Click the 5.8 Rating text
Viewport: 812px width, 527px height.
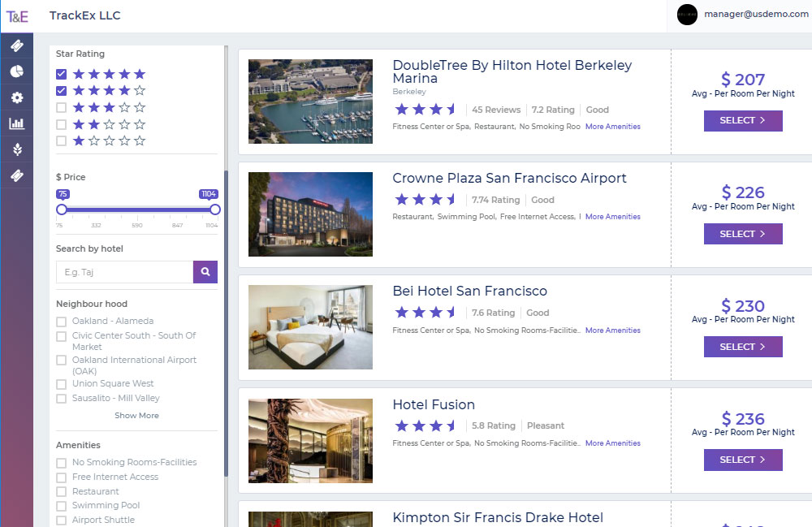(494, 425)
